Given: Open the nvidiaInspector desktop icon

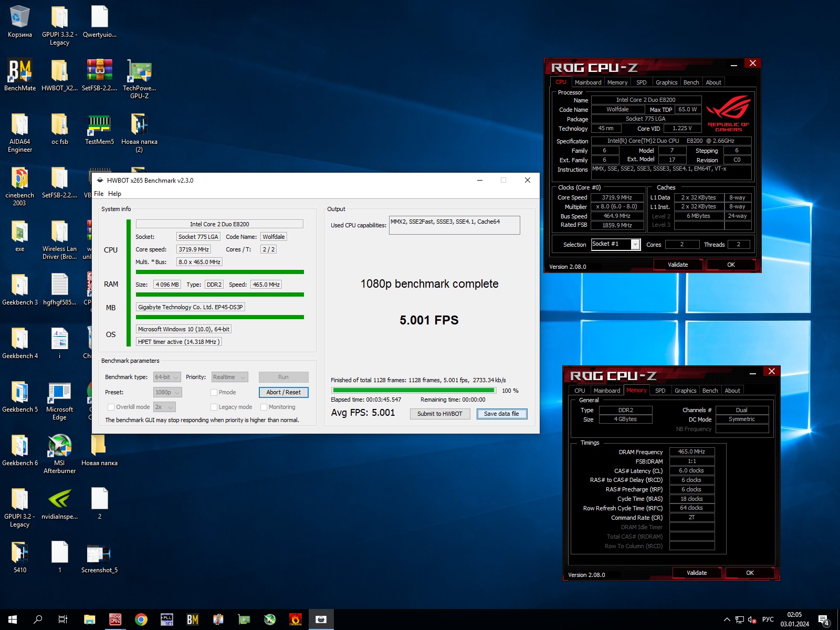Looking at the screenshot, I should point(59,503).
